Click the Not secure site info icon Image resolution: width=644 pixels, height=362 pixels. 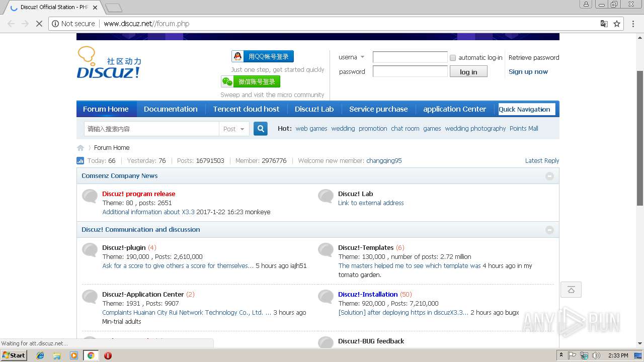[55, 24]
